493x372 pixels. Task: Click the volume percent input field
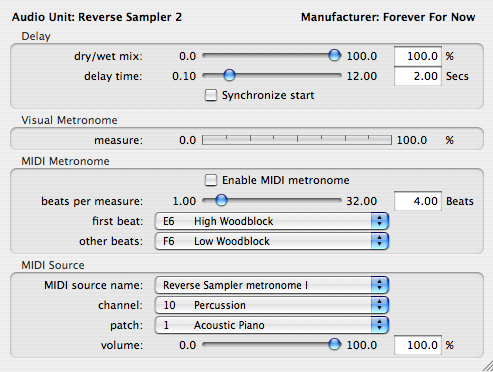[418, 345]
